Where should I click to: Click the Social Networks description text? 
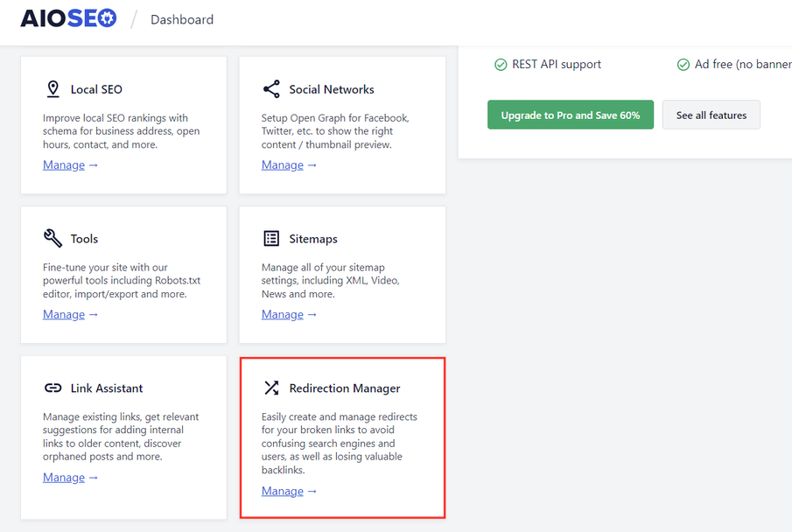coord(335,131)
